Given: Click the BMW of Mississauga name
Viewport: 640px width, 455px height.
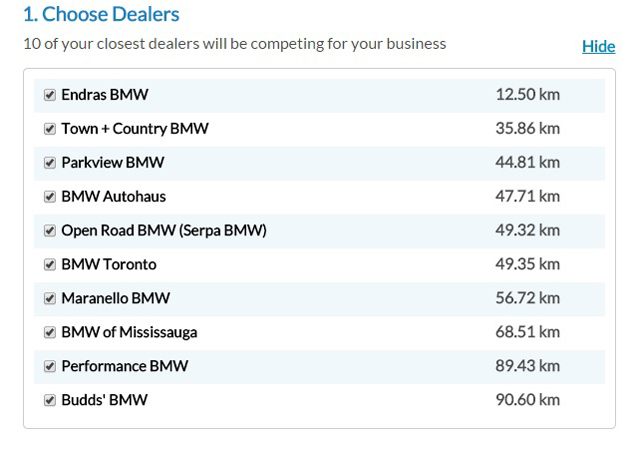Looking at the screenshot, I should tap(129, 332).
